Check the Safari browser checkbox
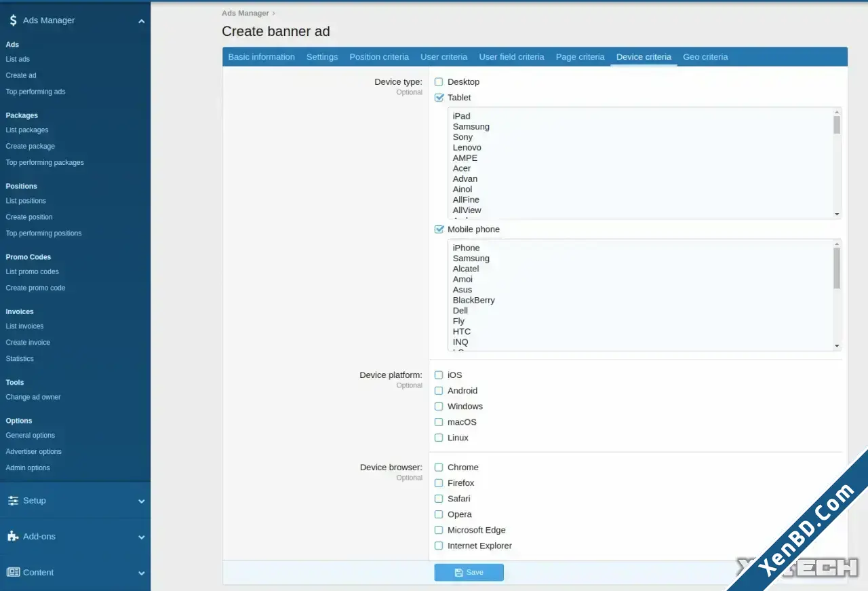The height and width of the screenshot is (591, 868). (x=439, y=499)
